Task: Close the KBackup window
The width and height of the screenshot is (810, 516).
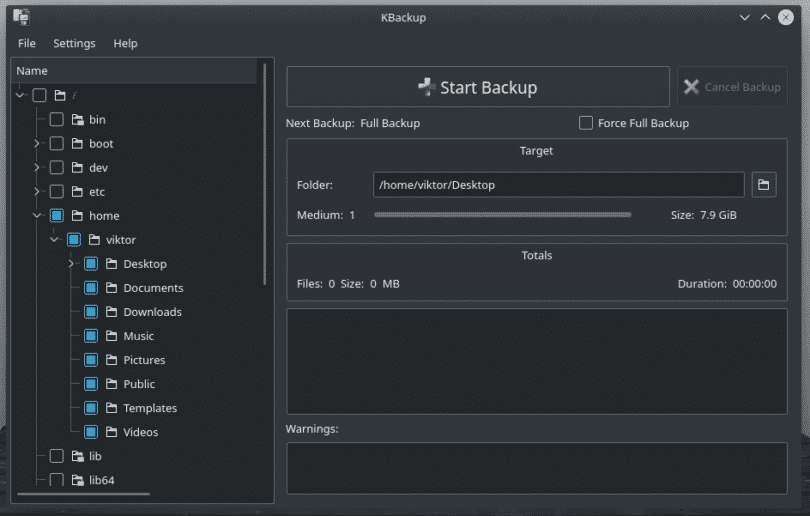Action: [x=786, y=17]
